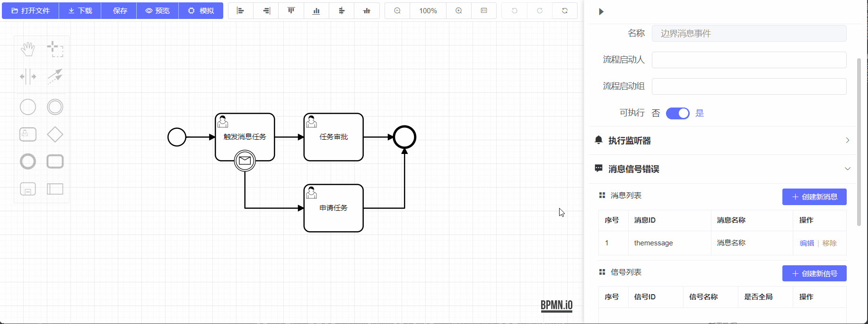Reset canvas zoom to fit
Screen dimensions: 868x324
pyautogui.click(x=484, y=10)
